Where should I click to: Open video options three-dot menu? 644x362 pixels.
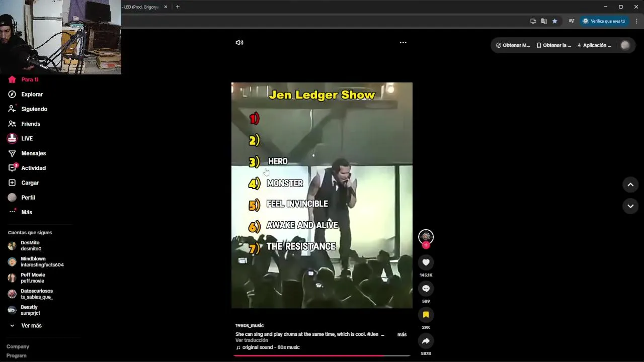pos(403,43)
